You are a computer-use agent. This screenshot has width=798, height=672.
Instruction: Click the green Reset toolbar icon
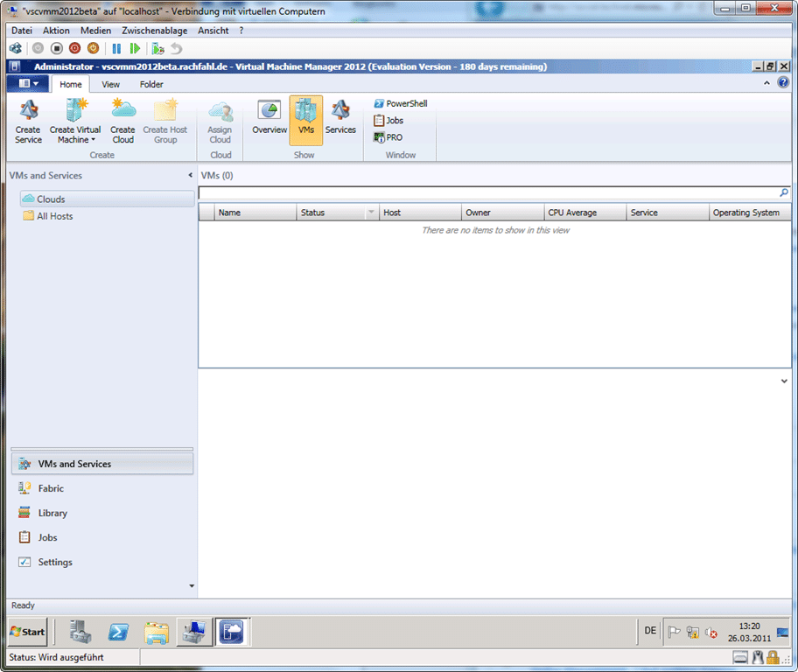(135, 48)
